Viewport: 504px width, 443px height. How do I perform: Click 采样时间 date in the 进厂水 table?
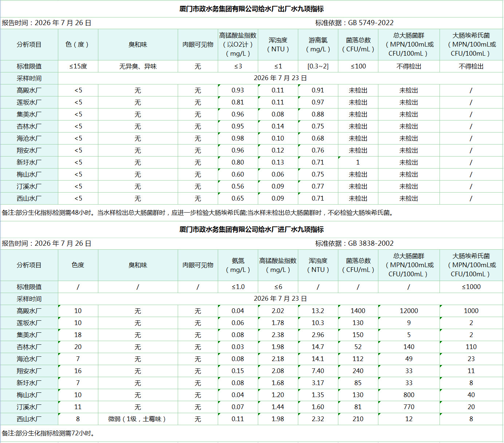tap(280, 299)
